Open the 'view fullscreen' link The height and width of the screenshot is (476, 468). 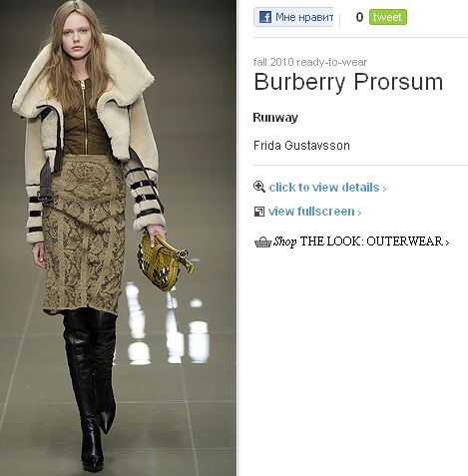pos(311,212)
